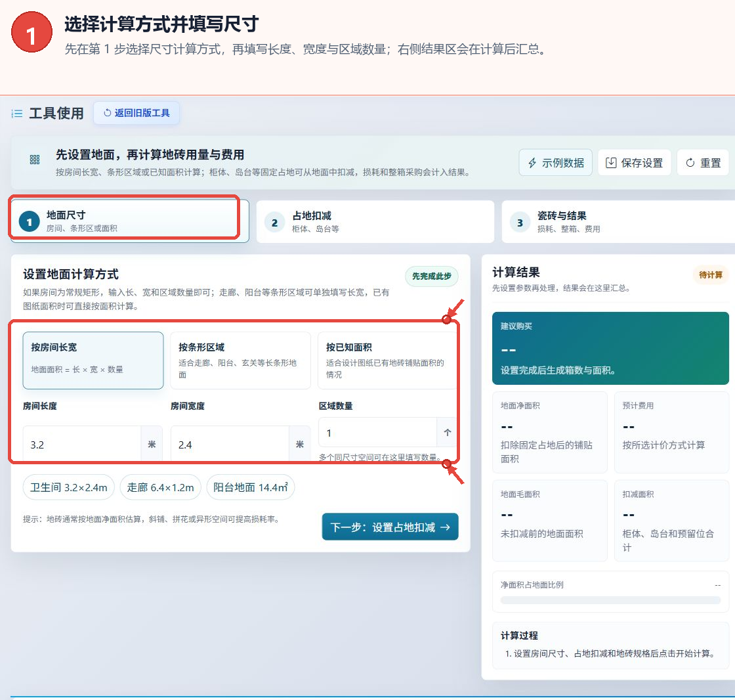Click the 设置地面计算方式 heading
This screenshot has width=735, height=700.
(71, 274)
